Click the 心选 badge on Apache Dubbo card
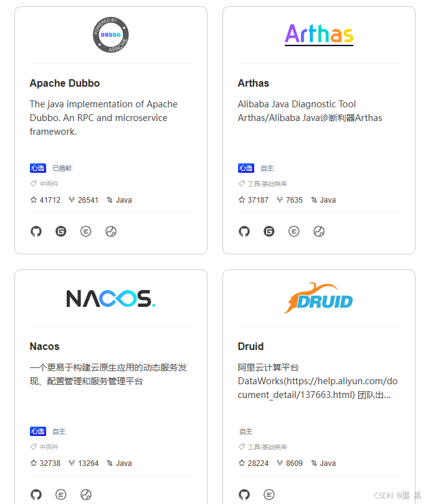The image size is (425, 504). (38, 168)
